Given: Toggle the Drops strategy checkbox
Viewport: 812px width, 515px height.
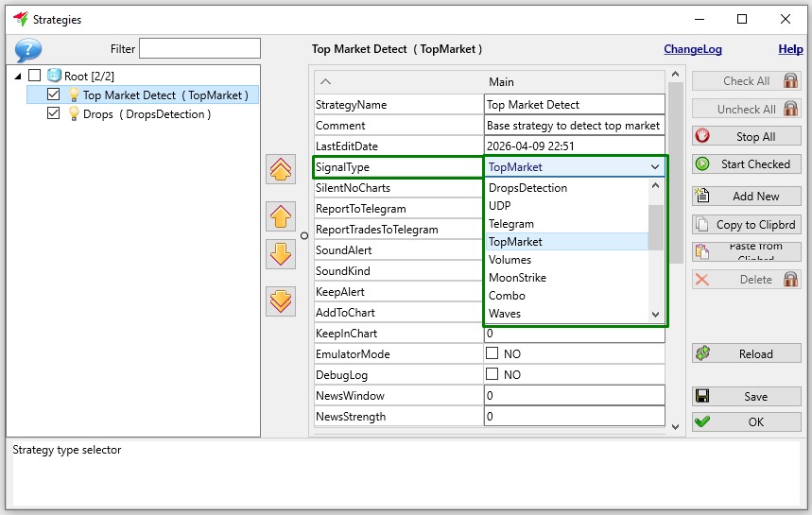Looking at the screenshot, I should 54,114.
